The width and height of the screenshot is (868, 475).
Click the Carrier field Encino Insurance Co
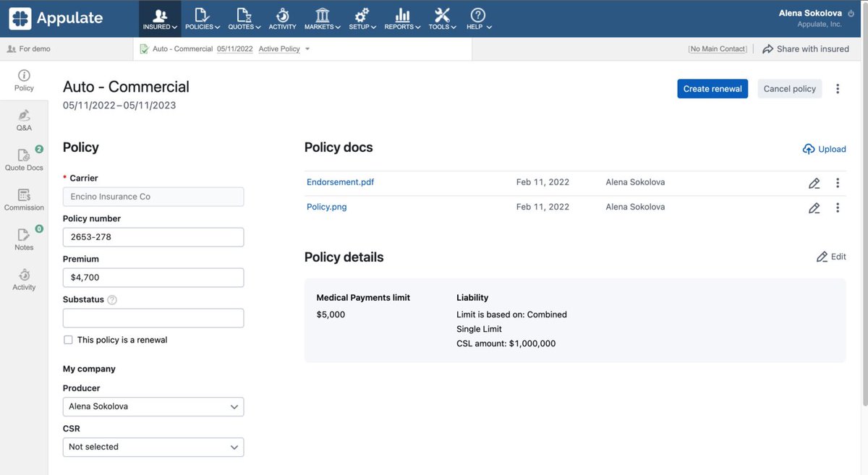point(153,197)
